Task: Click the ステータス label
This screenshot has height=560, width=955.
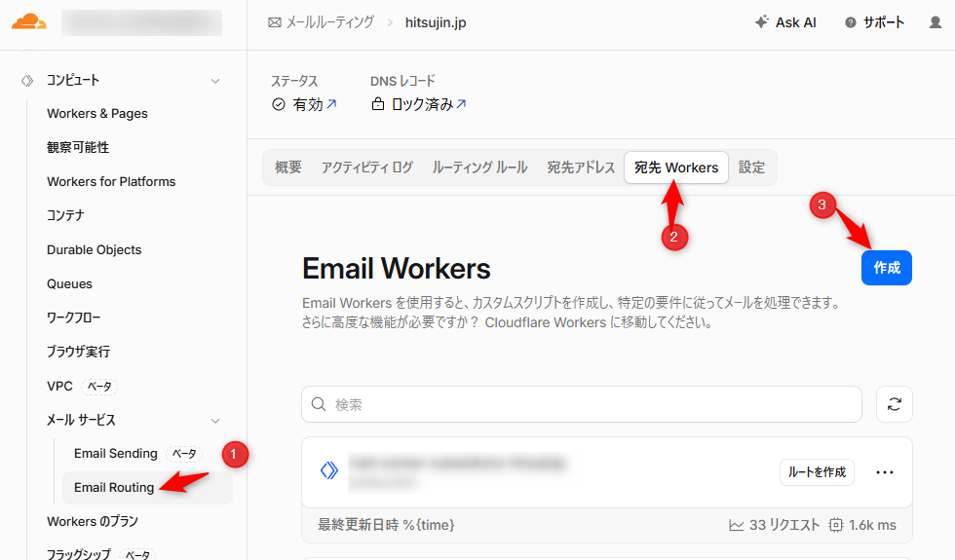Action: point(294,81)
